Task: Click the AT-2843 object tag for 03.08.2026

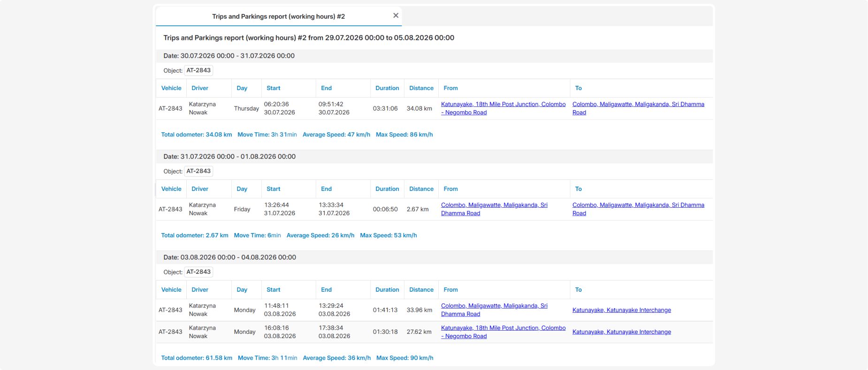Action: (x=198, y=272)
